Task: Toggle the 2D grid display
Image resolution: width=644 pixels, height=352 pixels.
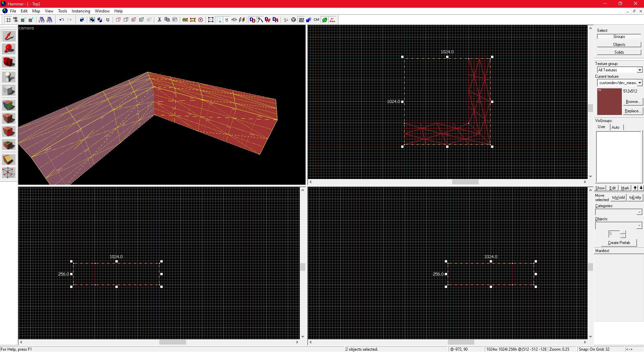Action: 8,20
